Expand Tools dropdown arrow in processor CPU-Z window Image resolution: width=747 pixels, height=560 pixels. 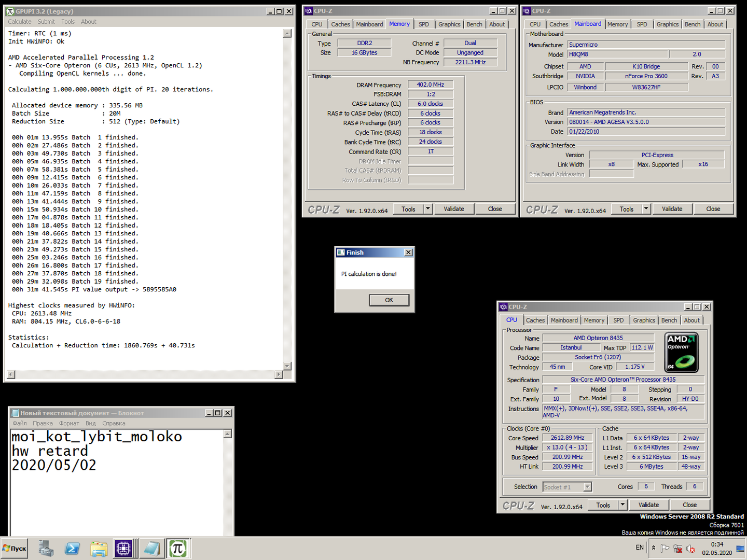623,505
